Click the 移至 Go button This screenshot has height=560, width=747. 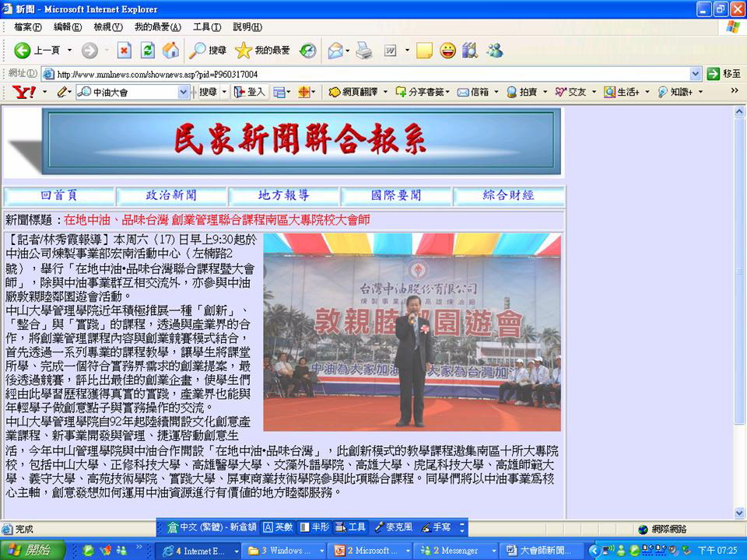click(x=724, y=74)
